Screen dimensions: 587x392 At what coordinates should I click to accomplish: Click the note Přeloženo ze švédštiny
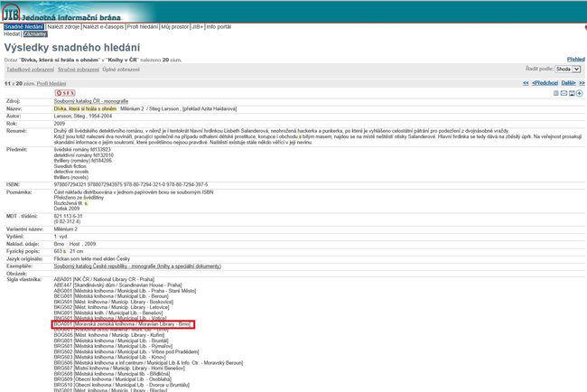point(79,198)
